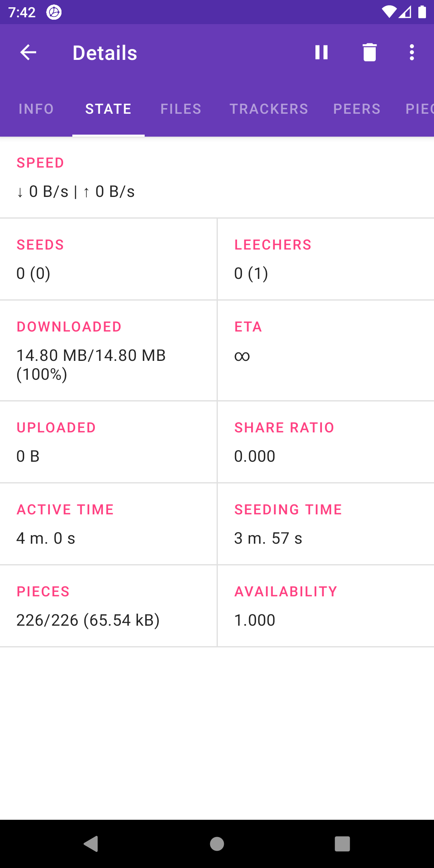Image resolution: width=434 pixels, height=868 pixels.
Task: Tap the battery indicator icon
Action: tap(422, 12)
